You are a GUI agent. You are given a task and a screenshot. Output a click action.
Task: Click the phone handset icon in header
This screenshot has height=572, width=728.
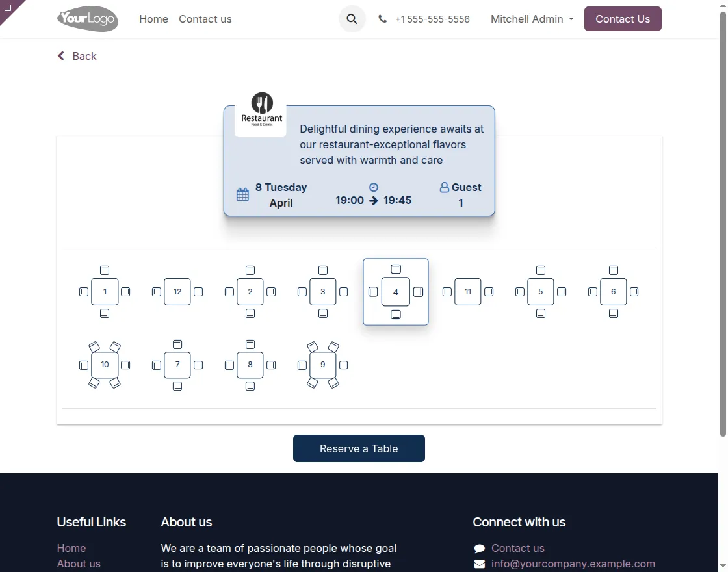(382, 19)
